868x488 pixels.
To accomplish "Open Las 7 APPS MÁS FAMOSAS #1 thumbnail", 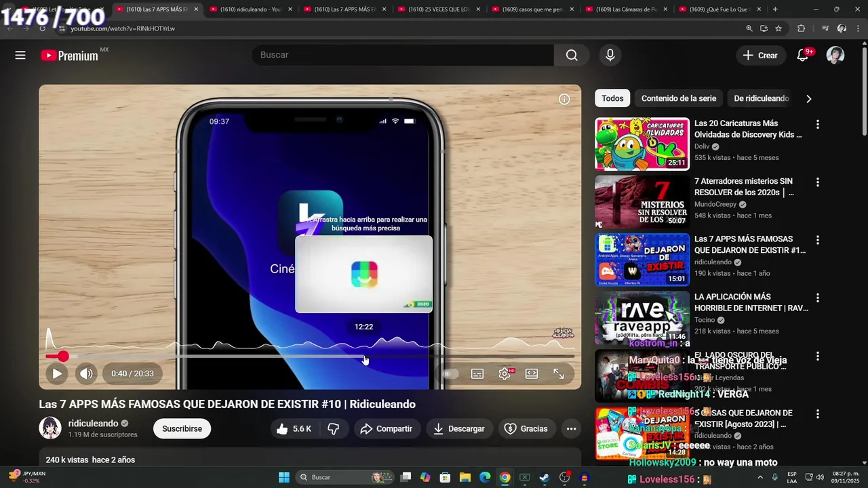I will tap(642, 260).
